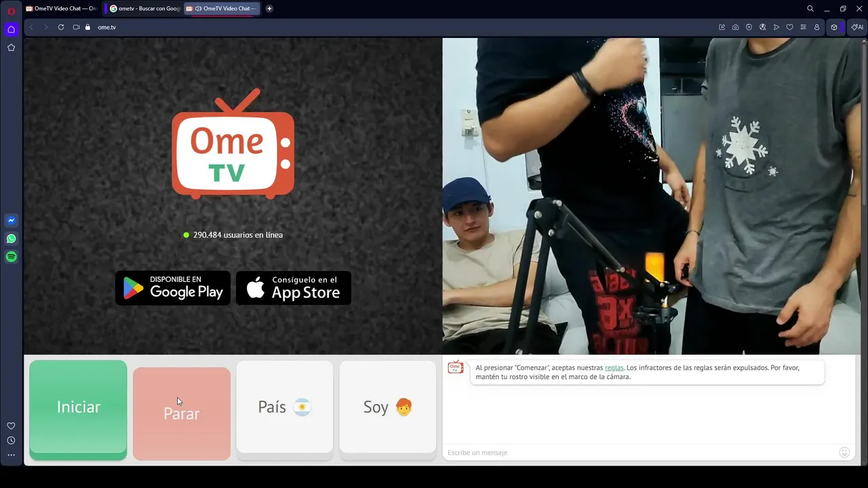
Task: Open the extensions cube icon
Action: (834, 27)
